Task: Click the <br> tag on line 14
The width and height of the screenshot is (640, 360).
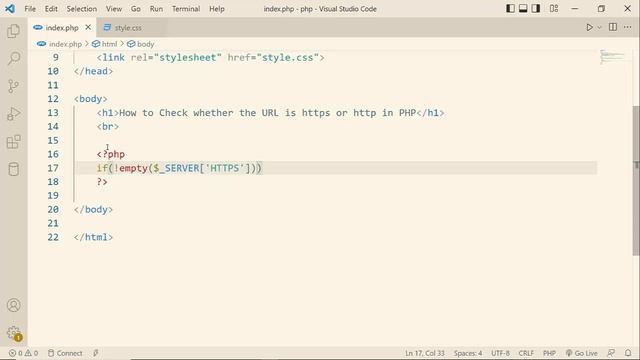Action: pyautogui.click(x=108, y=127)
